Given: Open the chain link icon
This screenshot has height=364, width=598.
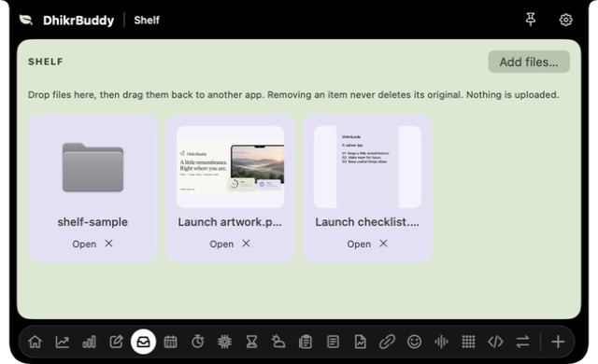Looking at the screenshot, I should tap(387, 342).
